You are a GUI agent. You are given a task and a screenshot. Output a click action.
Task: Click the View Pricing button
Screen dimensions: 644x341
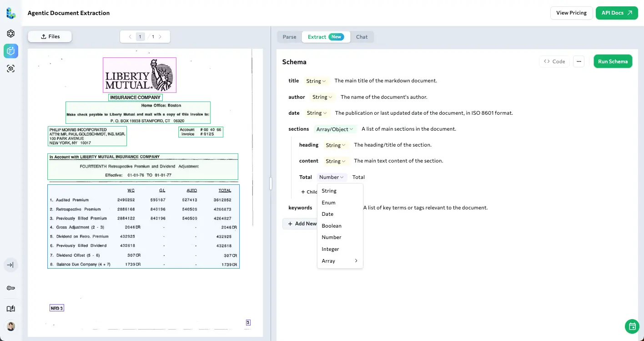click(x=571, y=13)
